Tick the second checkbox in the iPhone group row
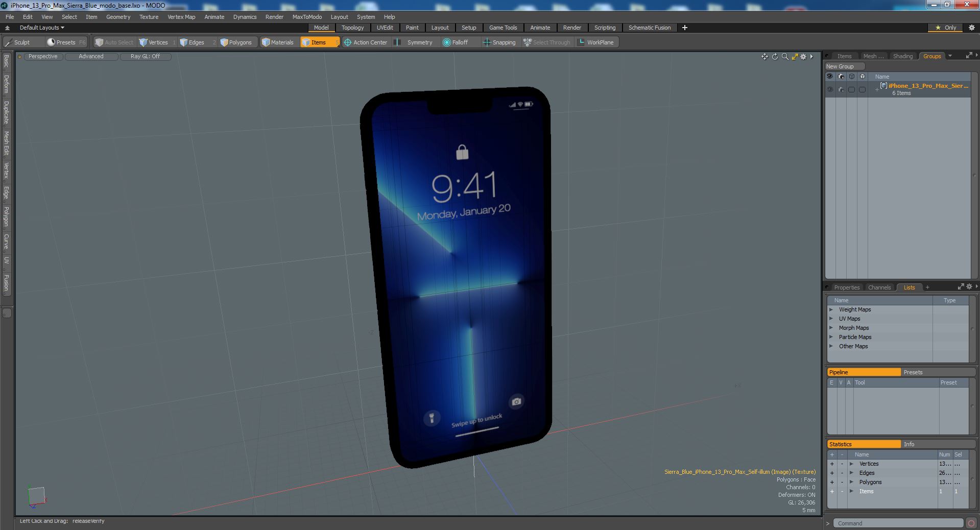The width and height of the screenshot is (980, 530). pos(862,89)
